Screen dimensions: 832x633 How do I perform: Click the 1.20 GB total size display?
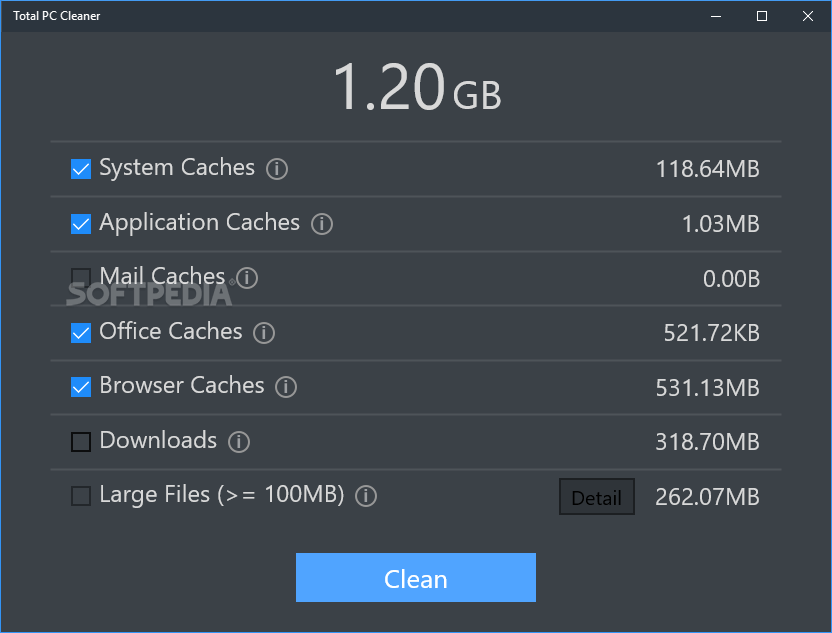(417, 89)
